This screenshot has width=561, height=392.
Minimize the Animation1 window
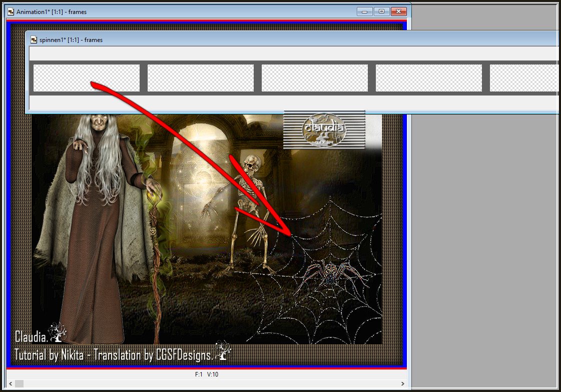click(x=365, y=12)
